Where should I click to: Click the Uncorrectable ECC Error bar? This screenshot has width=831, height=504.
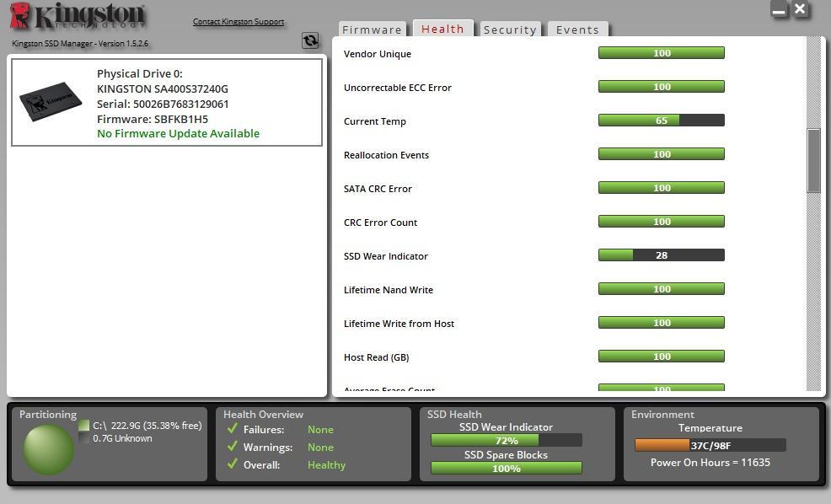click(662, 87)
